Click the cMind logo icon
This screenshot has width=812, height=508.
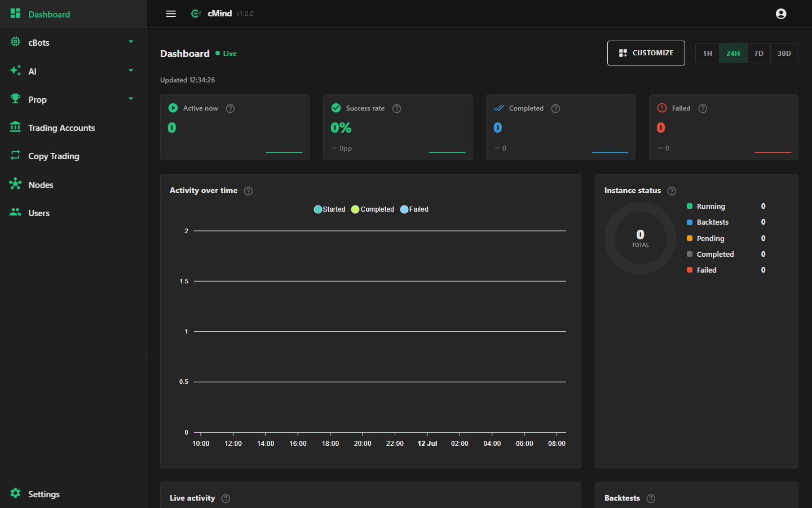tap(196, 14)
